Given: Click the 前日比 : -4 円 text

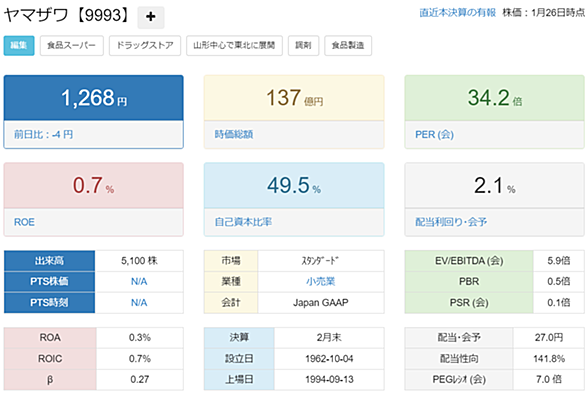Looking at the screenshot, I should coord(43,134).
